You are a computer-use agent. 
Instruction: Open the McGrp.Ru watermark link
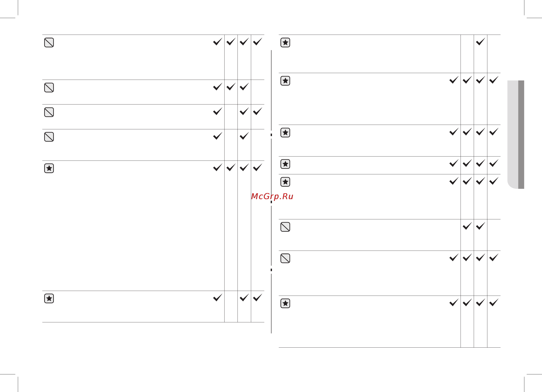coord(272,196)
